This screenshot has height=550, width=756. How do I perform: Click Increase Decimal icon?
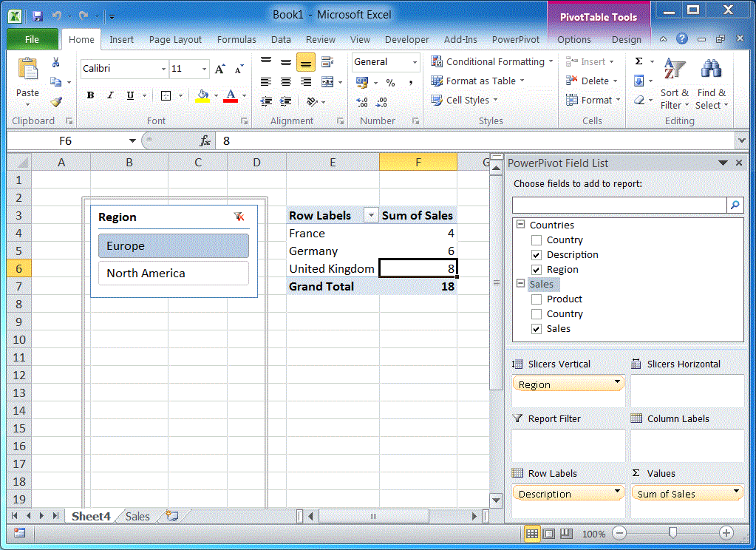point(361,102)
